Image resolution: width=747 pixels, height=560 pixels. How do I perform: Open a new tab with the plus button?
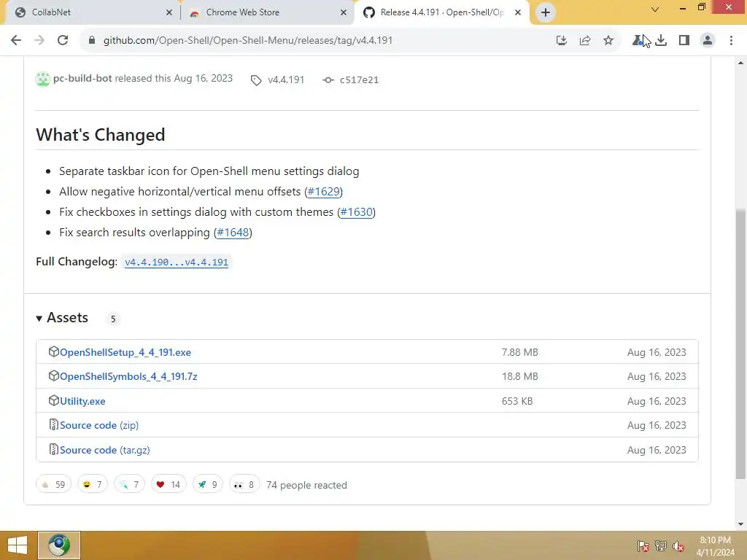tap(546, 12)
